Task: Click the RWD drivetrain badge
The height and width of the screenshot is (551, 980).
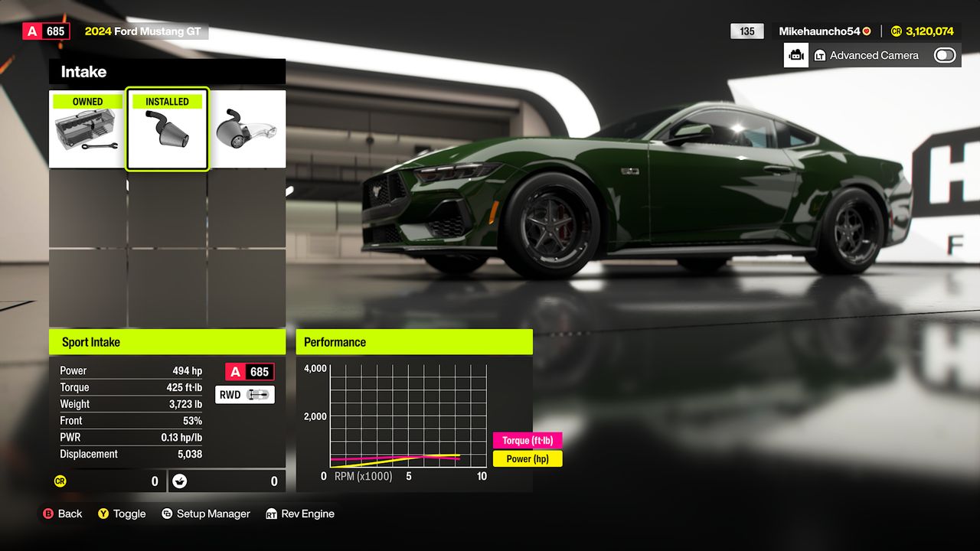Action: [245, 395]
